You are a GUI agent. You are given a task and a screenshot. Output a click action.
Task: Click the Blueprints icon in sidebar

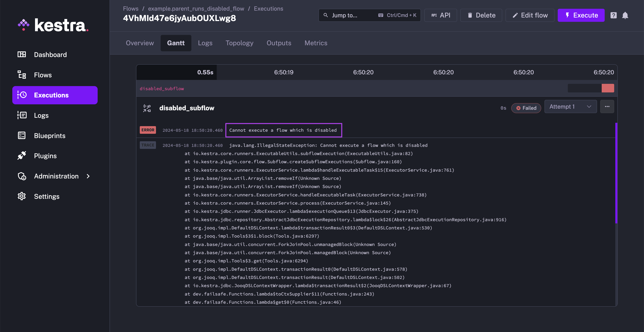coord(22,135)
